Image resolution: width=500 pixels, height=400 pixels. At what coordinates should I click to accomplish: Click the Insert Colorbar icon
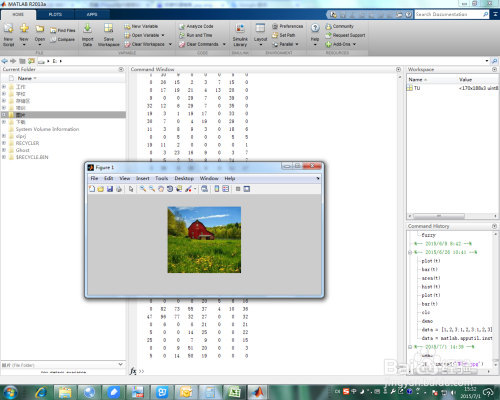(x=217, y=189)
